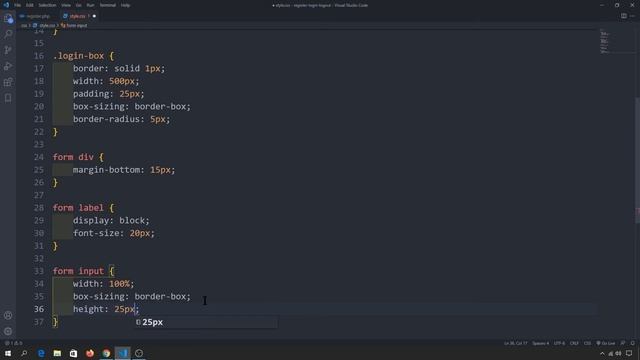Viewport: 640px width, 360px height.
Task: Click the CSS language mode status item
Action: (587, 343)
